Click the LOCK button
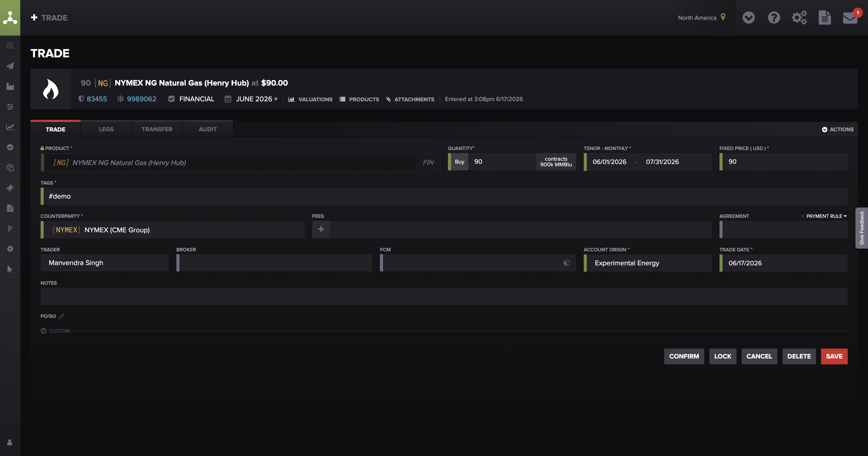This screenshot has height=456, width=868. click(723, 356)
